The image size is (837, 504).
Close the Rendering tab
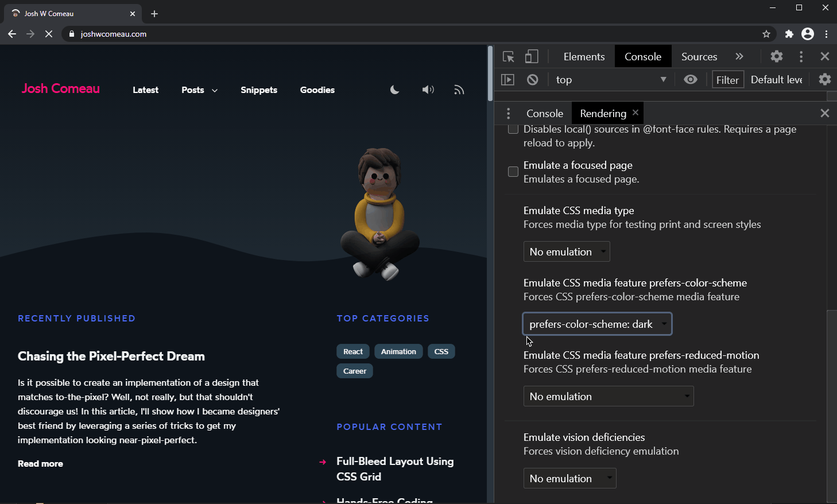coord(635,113)
